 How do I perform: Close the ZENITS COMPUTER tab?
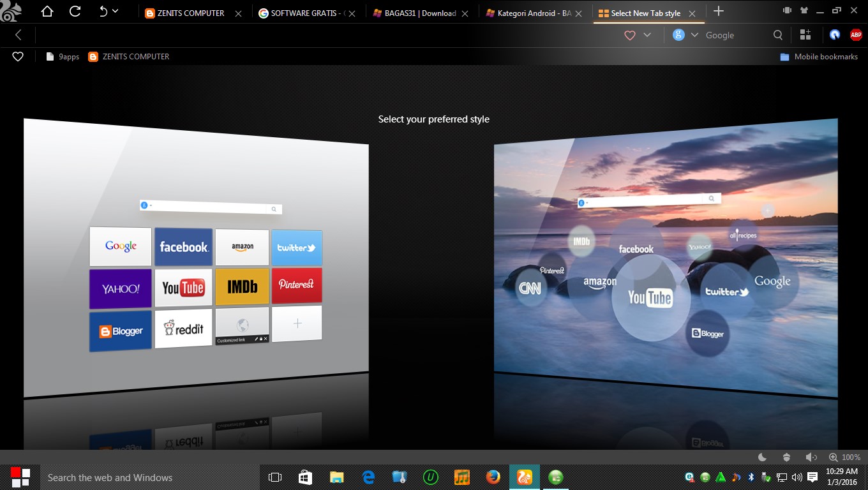[x=239, y=13]
